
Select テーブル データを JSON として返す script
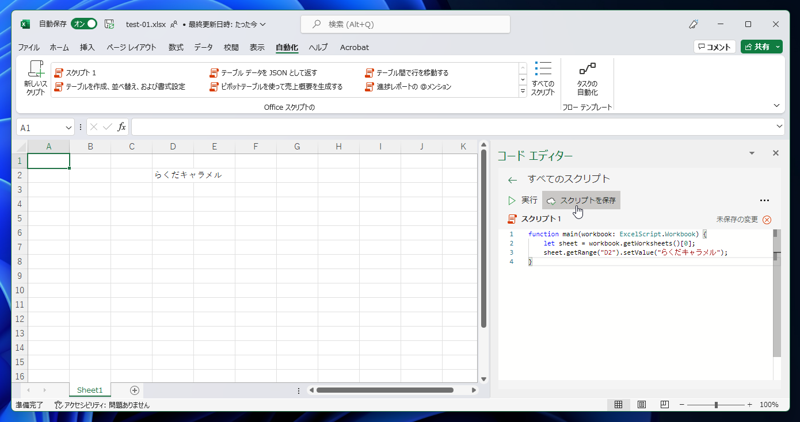[263, 73]
